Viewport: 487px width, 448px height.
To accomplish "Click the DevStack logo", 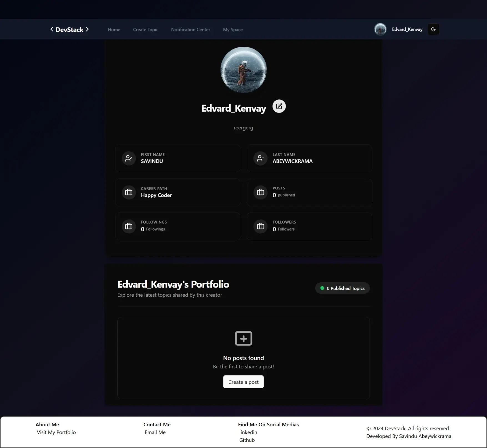I will point(69,29).
